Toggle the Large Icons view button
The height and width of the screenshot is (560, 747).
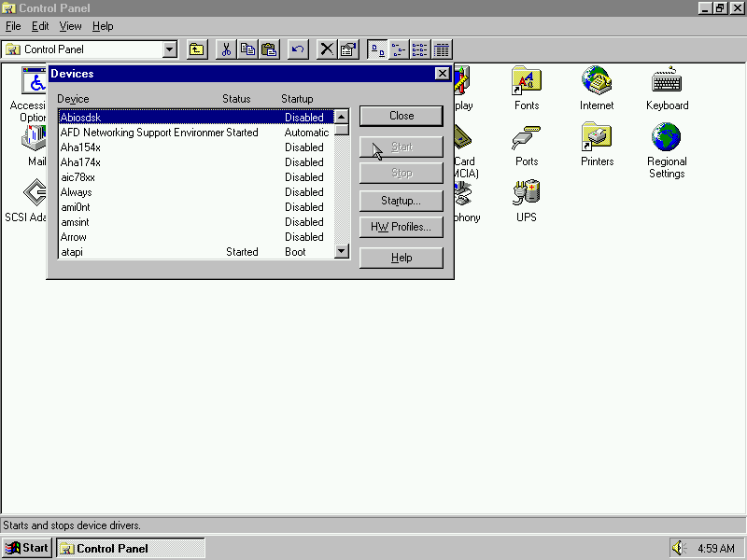(x=377, y=49)
